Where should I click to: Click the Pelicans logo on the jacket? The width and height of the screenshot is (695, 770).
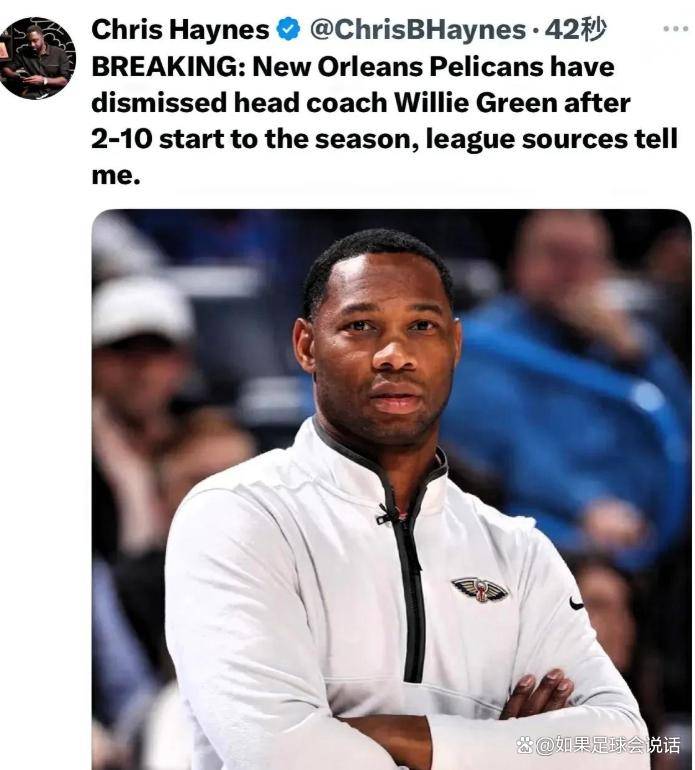(x=480, y=589)
